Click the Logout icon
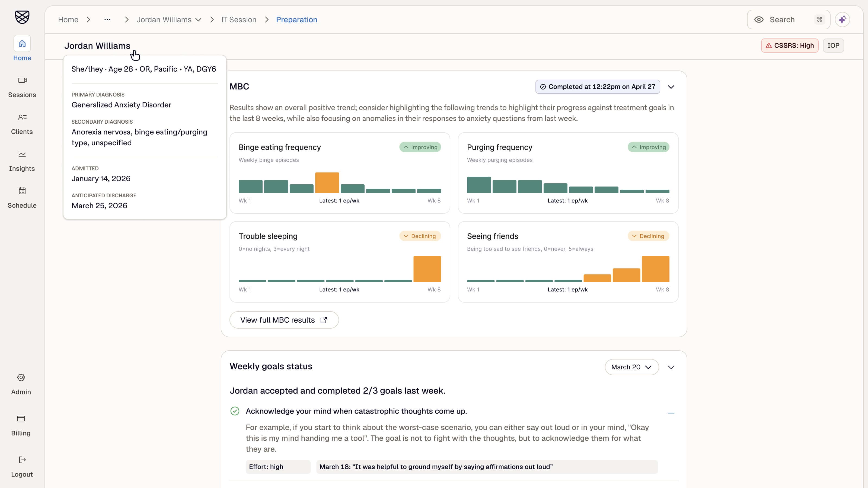 pyautogui.click(x=22, y=460)
